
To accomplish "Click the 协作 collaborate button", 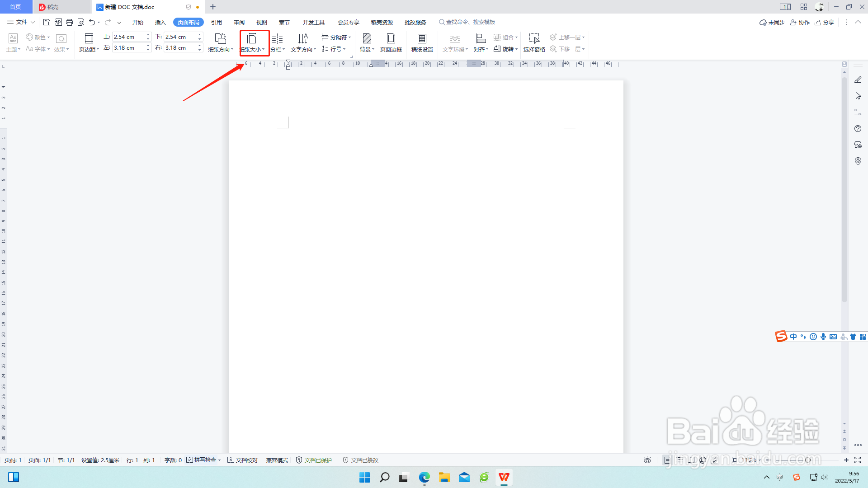I will (x=800, y=22).
